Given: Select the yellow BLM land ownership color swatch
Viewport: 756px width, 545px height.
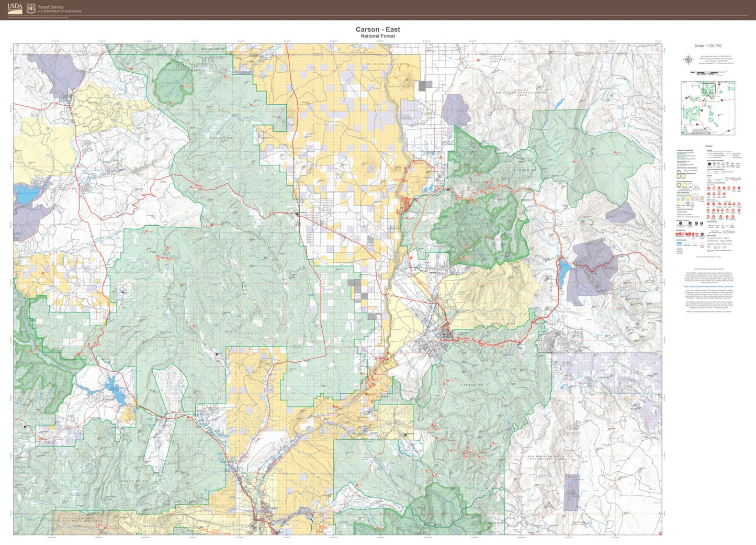Looking at the screenshot, I should pyautogui.click(x=687, y=197).
